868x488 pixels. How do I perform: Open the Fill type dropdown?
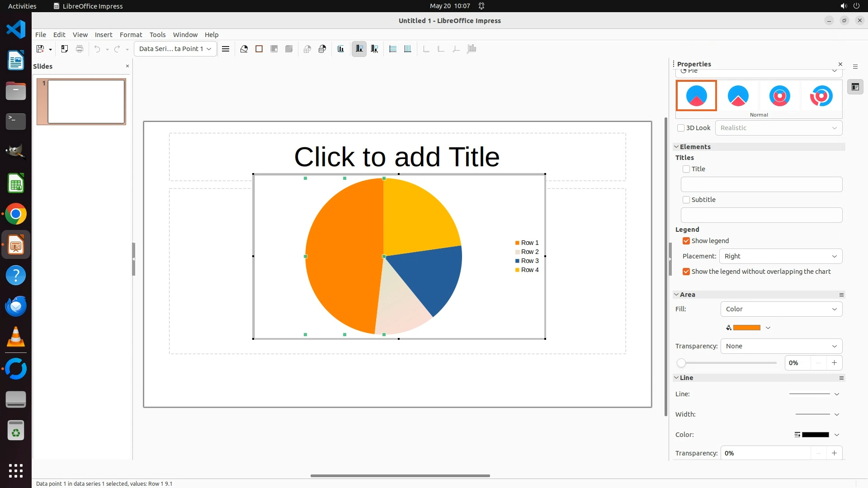click(781, 309)
